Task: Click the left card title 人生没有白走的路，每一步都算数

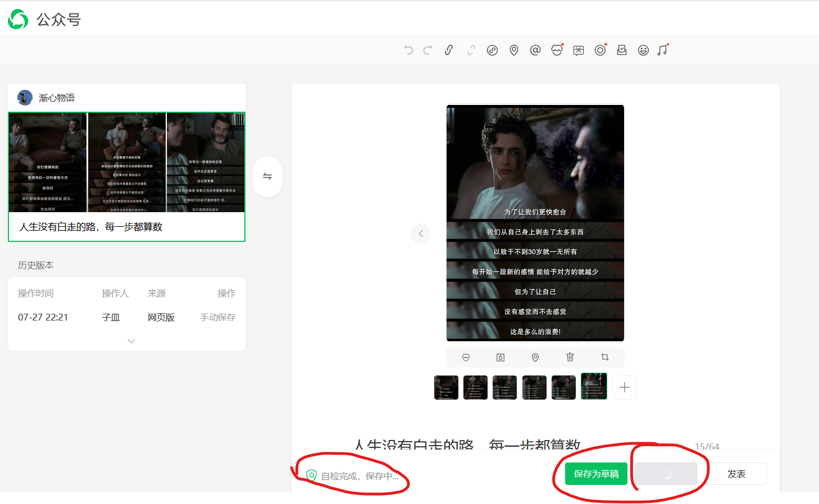Action: tap(90, 227)
